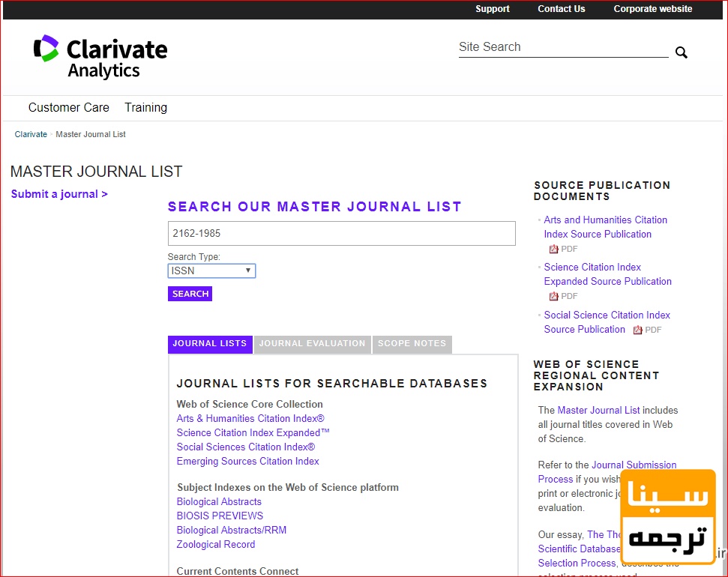The image size is (728, 577).
Task: Open Science Citation Index Expanded journal list
Action: coord(253,432)
